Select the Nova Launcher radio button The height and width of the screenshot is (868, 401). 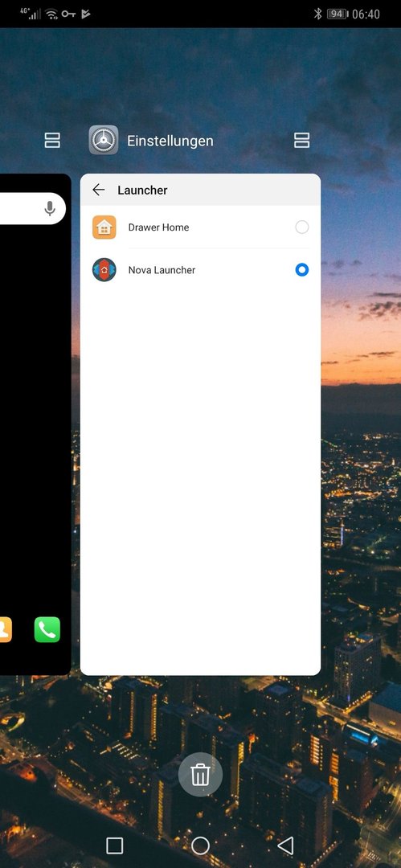coord(302,269)
